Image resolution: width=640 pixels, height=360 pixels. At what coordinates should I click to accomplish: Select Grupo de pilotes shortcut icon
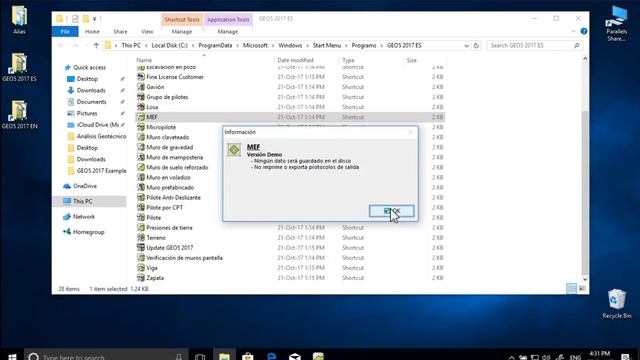(x=141, y=97)
